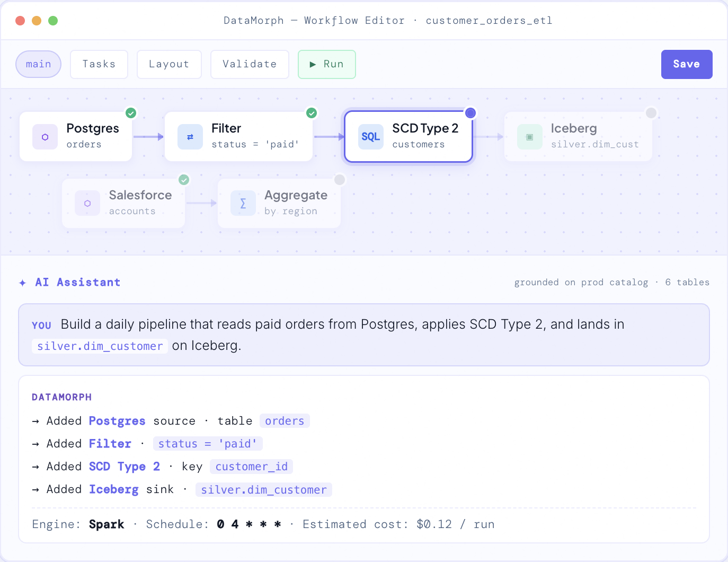Click the 'YOU' label in the prompt
Viewport: 728px width, 562px height.
pyautogui.click(x=41, y=326)
